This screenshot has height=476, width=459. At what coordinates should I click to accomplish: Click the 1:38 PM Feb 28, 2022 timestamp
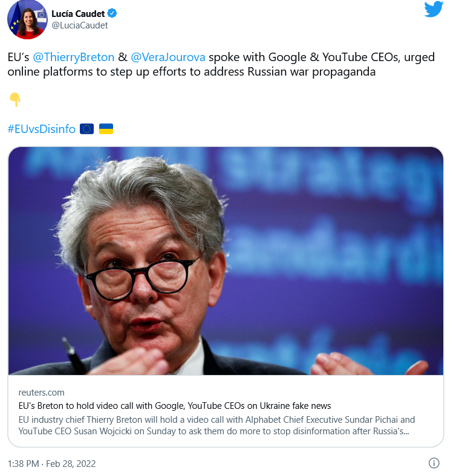[x=51, y=463]
